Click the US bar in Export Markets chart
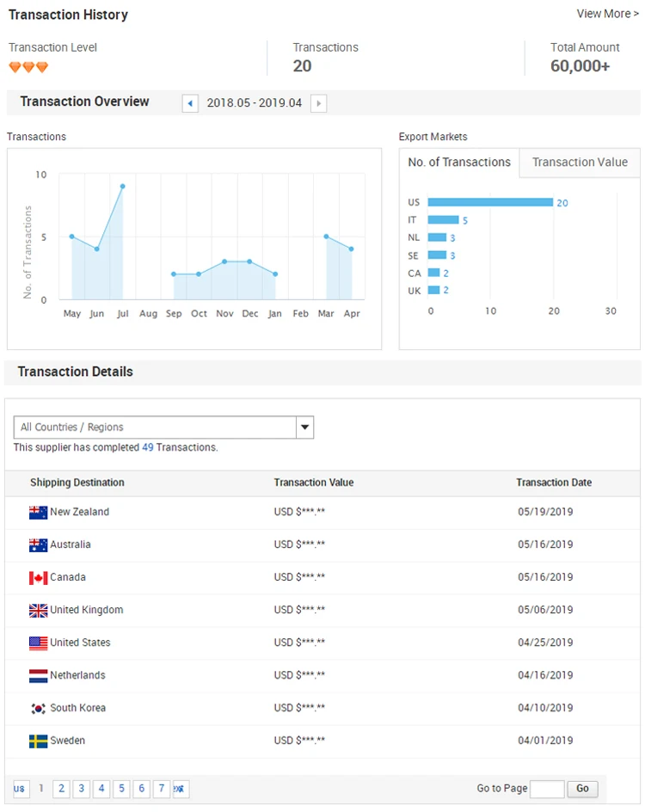The height and width of the screenshot is (812, 645). point(490,202)
